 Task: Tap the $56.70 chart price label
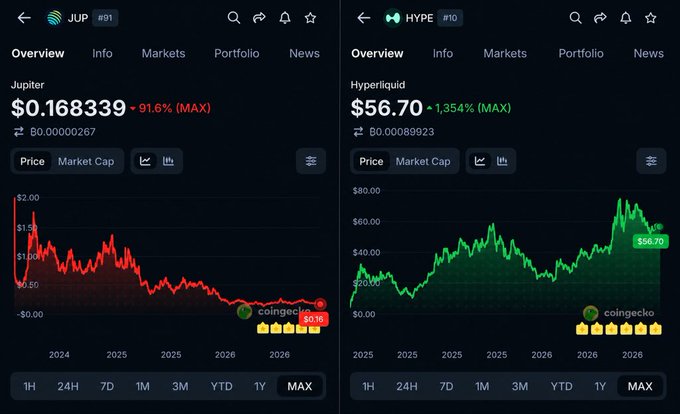tap(651, 241)
